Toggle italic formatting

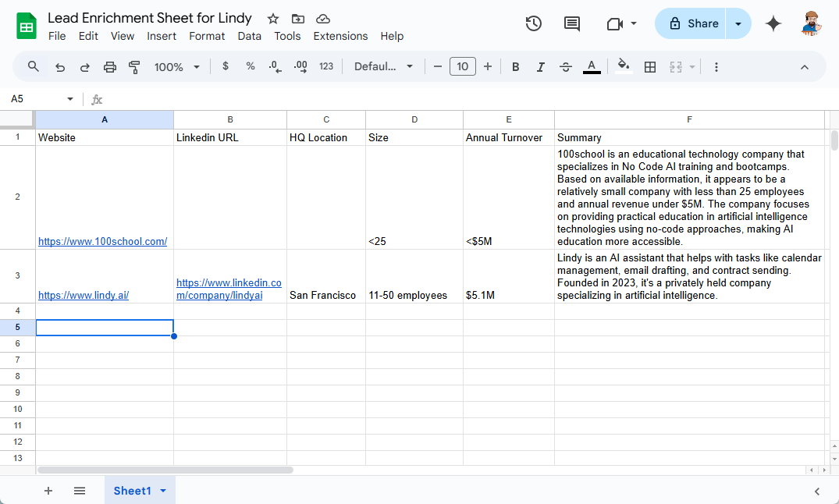540,67
